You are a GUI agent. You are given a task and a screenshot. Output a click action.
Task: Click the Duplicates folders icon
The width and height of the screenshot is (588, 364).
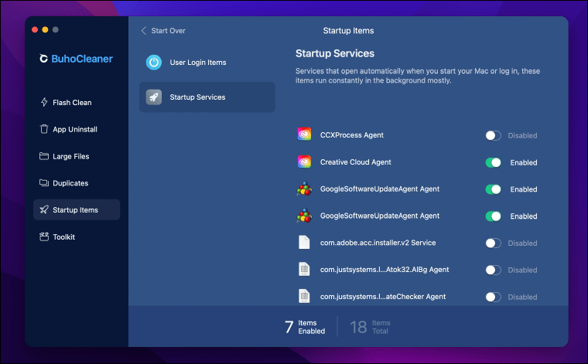coord(44,182)
